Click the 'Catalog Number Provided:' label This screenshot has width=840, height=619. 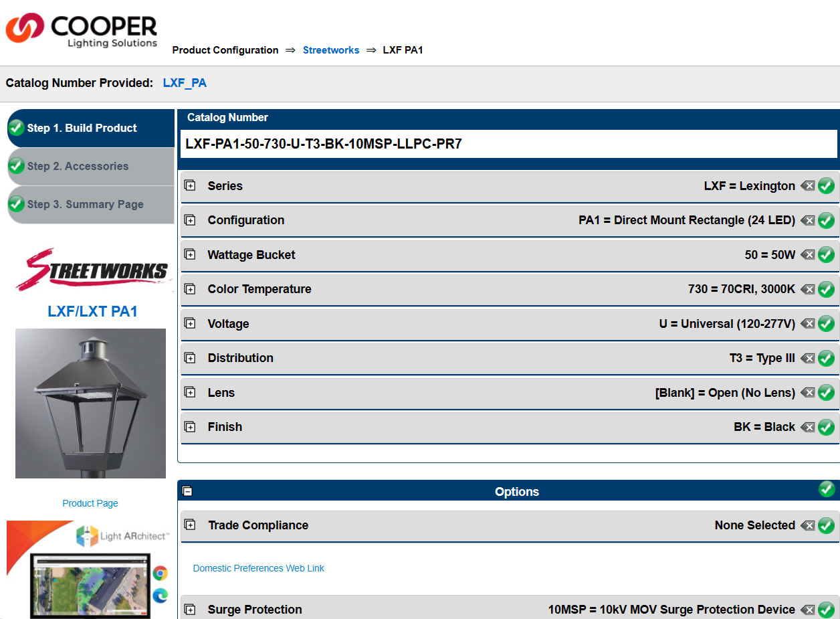(80, 83)
